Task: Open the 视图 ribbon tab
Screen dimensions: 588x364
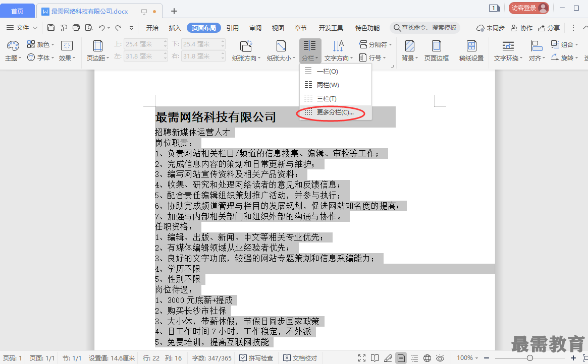Action: (x=278, y=28)
